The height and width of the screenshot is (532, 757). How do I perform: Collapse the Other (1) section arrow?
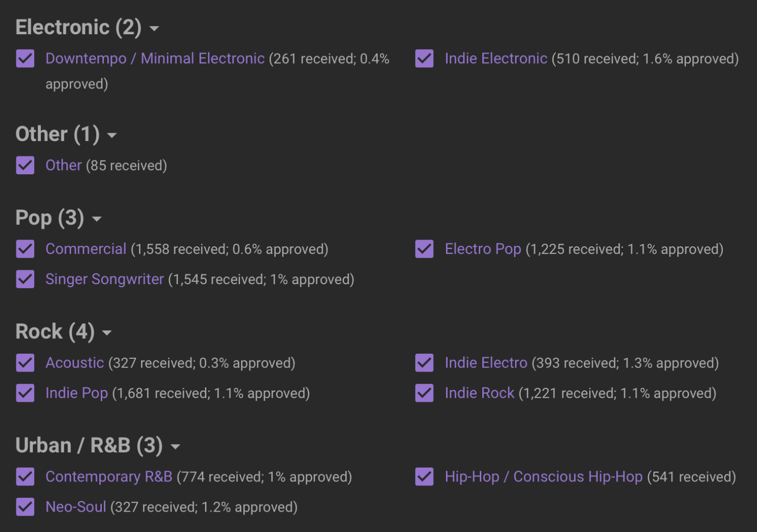point(112,136)
